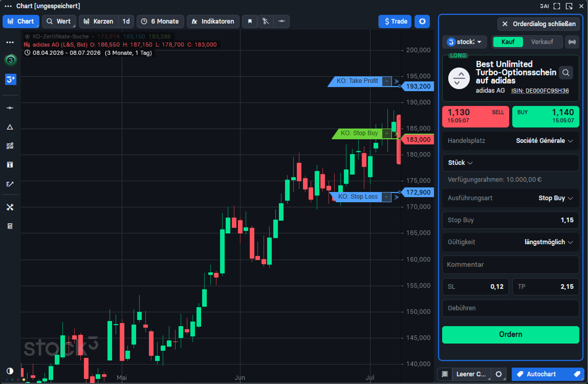The image size is (588, 384).
Task: Click the pop-out window icon
Action: (569, 6)
